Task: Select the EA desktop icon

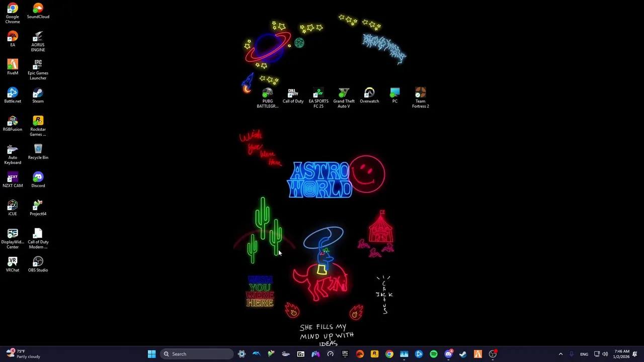Action: coord(13,39)
